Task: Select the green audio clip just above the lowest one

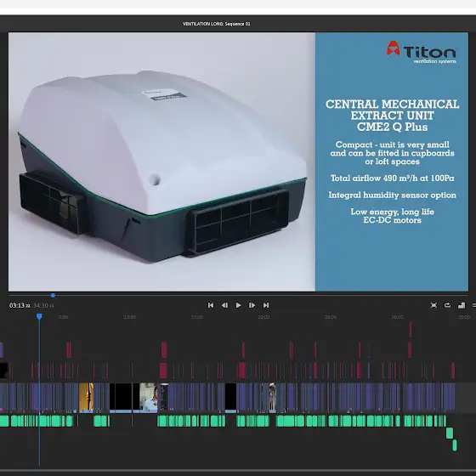Action: (x=450, y=433)
